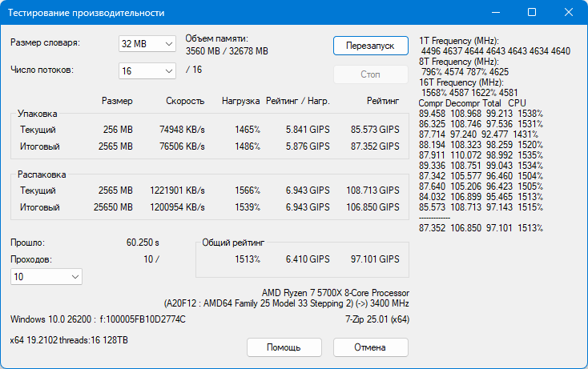Click log row starting 84.032 106.899
The width and height of the screenshot is (588, 369).
[481, 197]
